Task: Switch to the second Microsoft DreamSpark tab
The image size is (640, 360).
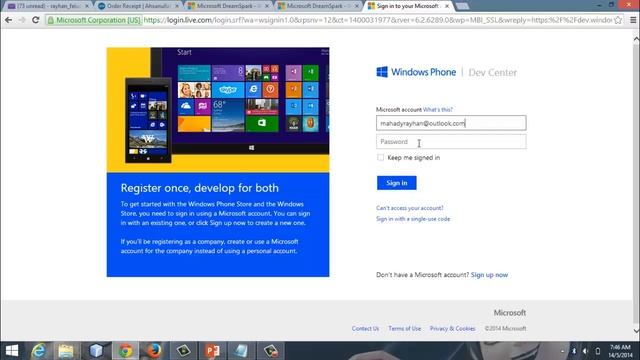Action: [318, 6]
